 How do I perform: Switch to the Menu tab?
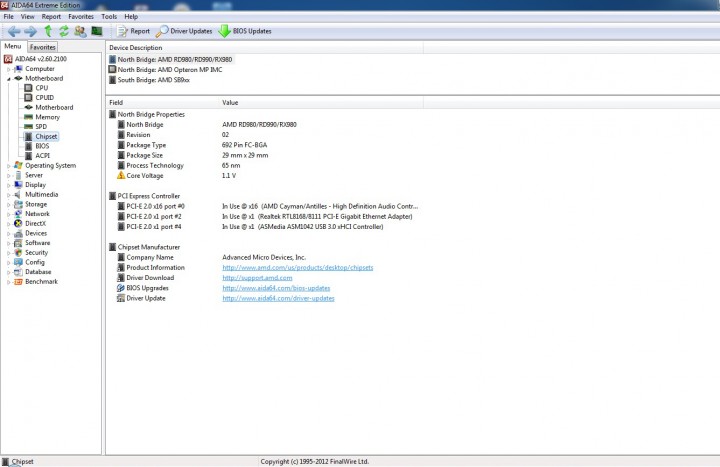pyautogui.click(x=13, y=46)
